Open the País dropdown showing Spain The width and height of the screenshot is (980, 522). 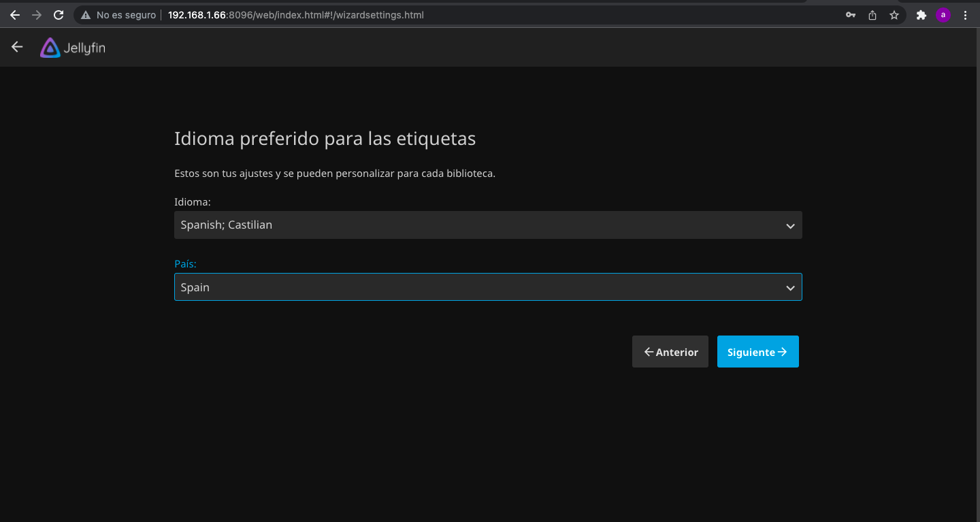click(x=488, y=287)
